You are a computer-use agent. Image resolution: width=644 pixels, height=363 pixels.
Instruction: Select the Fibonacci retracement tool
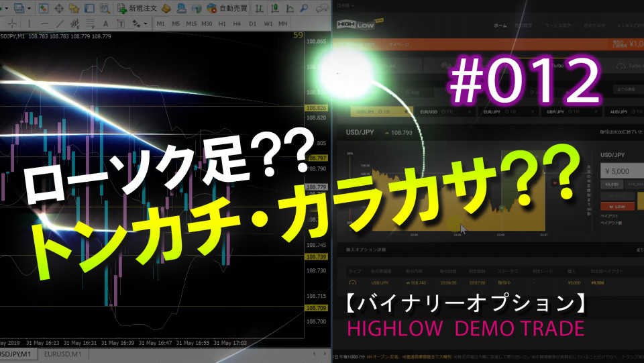point(90,23)
